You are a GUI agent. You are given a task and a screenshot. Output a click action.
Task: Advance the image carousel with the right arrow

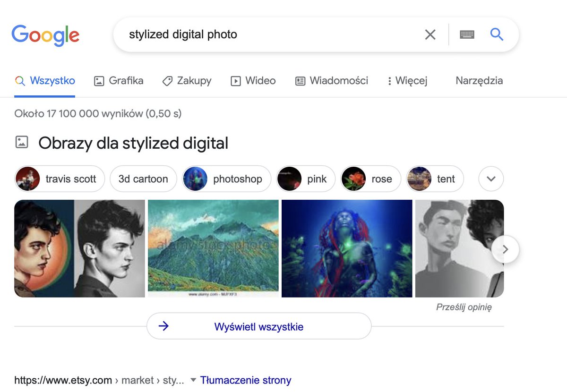click(505, 249)
